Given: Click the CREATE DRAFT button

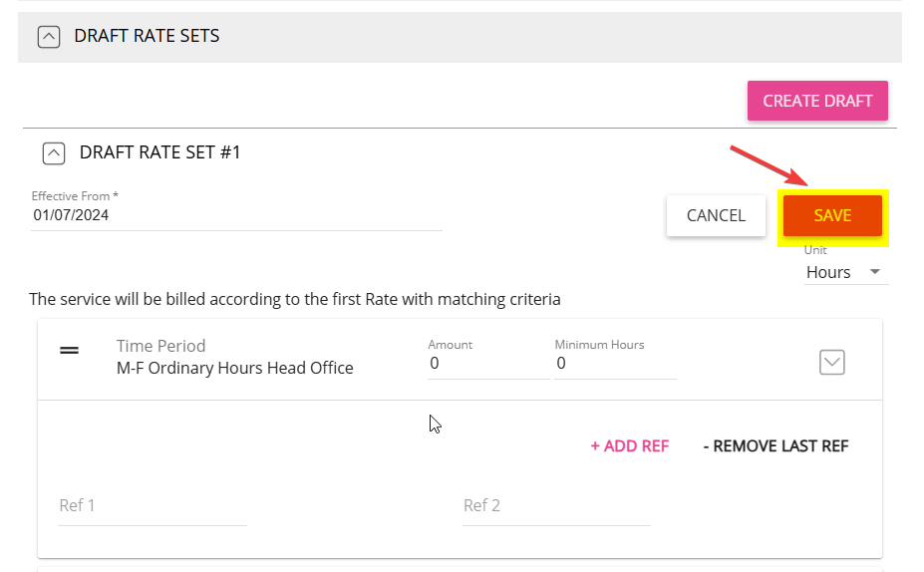Looking at the screenshot, I should pyautogui.click(x=817, y=101).
